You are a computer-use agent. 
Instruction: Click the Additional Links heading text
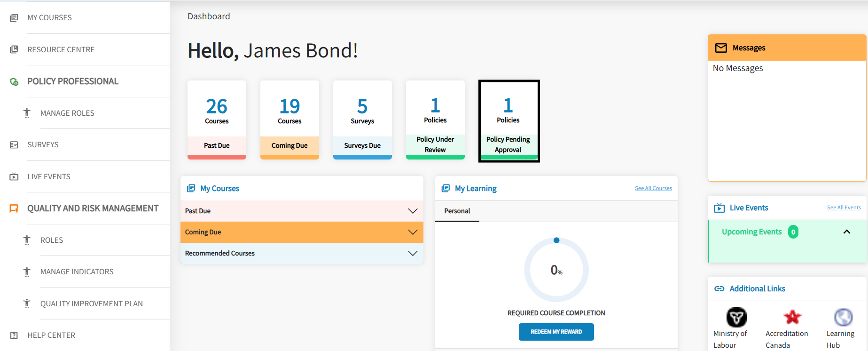pyautogui.click(x=758, y=289)
